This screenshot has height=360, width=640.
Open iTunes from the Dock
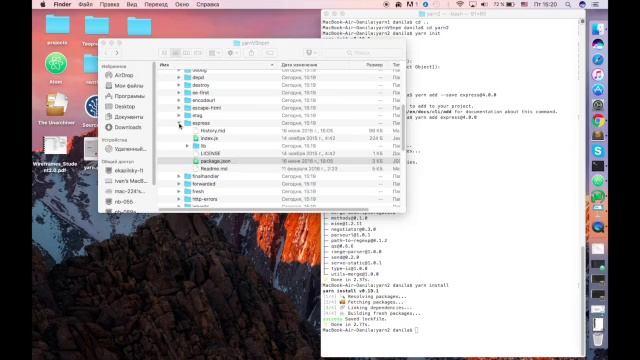[x=598, y=75]
